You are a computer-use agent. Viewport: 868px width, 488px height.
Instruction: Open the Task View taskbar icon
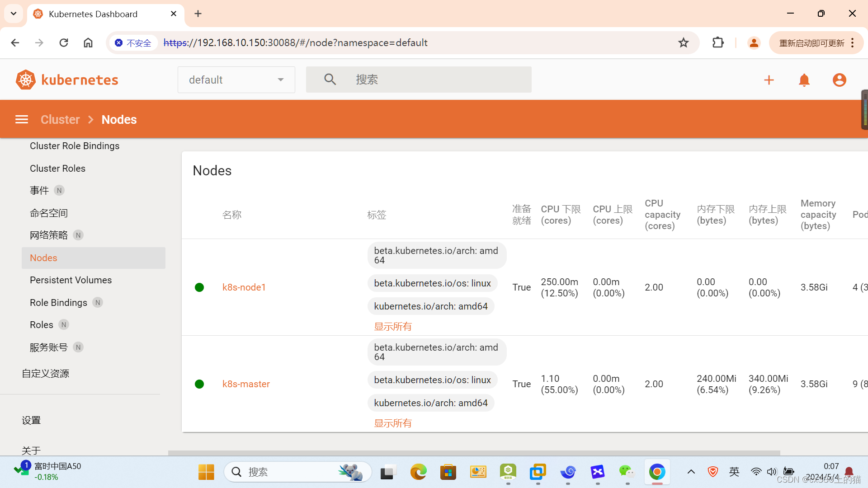click(x=388, y=472)
